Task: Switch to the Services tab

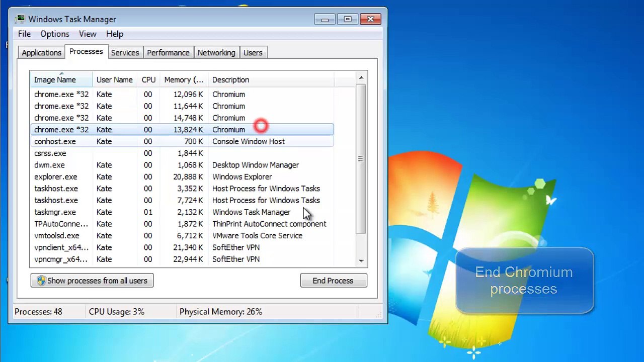Action: pyautogui.click(x=125, y=53)
